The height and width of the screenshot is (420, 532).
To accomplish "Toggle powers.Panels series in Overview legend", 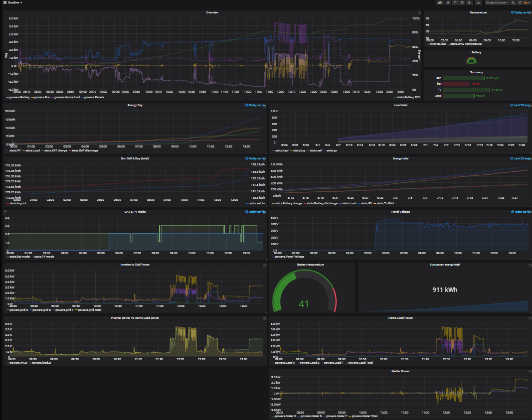I will pos(93,97).
